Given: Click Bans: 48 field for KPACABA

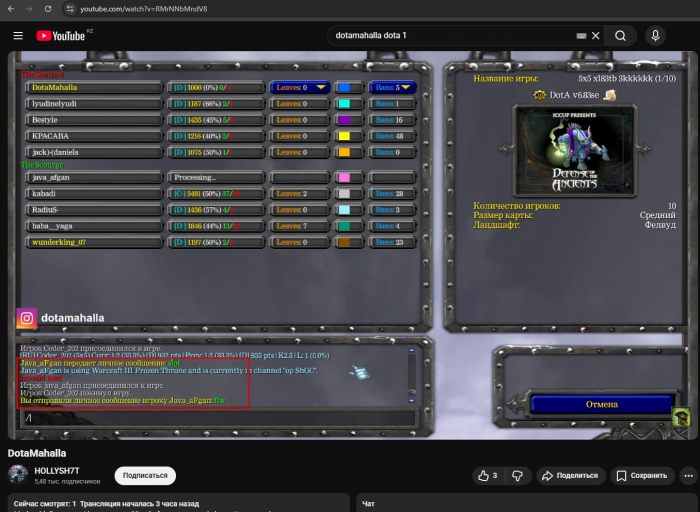Looking at the screenshot, I should 392,136.
